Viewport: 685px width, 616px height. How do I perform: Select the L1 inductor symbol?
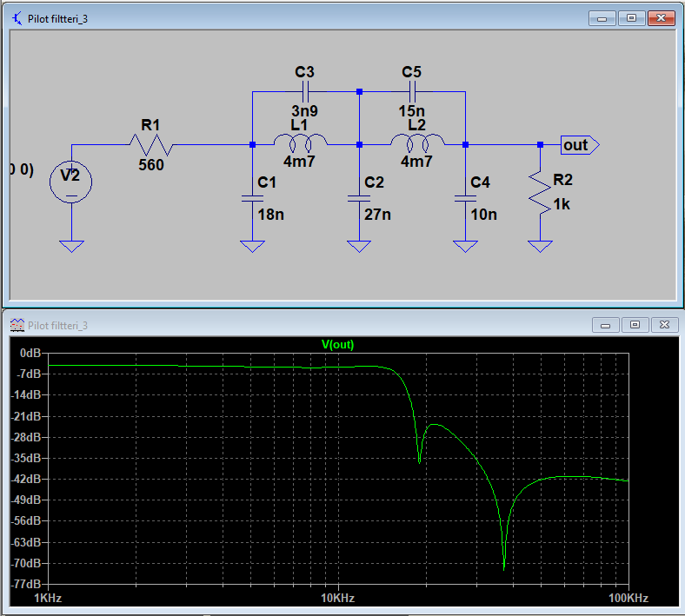coord(300,142)
